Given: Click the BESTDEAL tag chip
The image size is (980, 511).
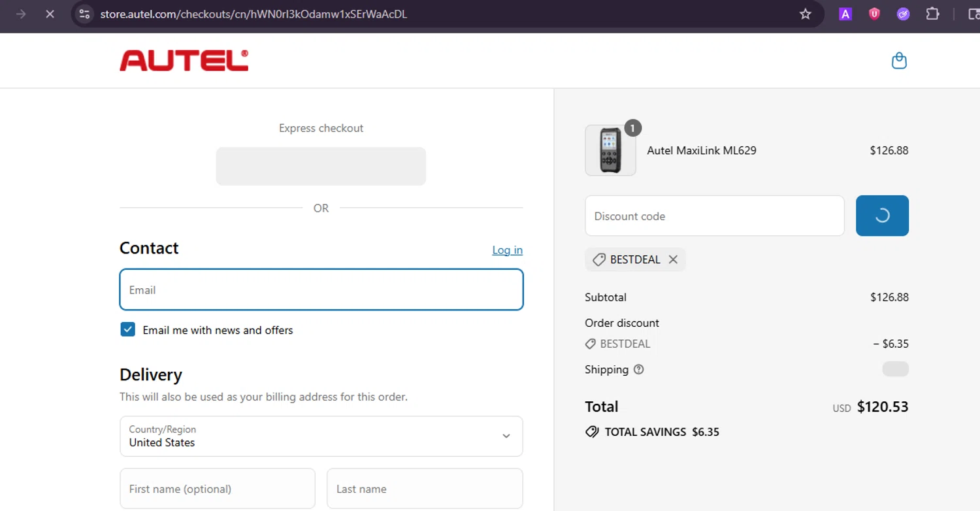Looking at the screenshot, I should coord(635,259).
